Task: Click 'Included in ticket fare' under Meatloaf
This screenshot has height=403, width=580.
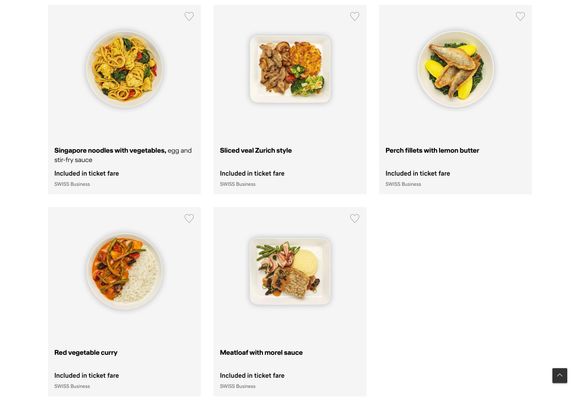Action: [252, 375]
